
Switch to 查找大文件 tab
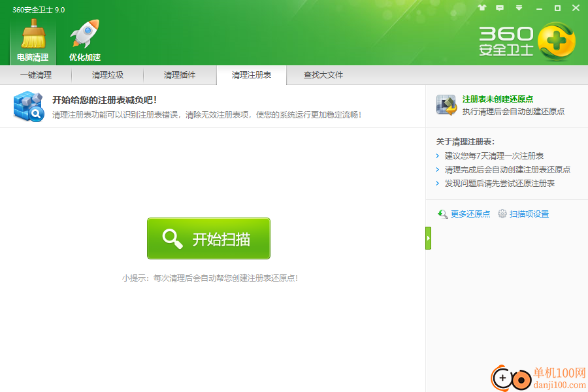[x=323, y=75]
